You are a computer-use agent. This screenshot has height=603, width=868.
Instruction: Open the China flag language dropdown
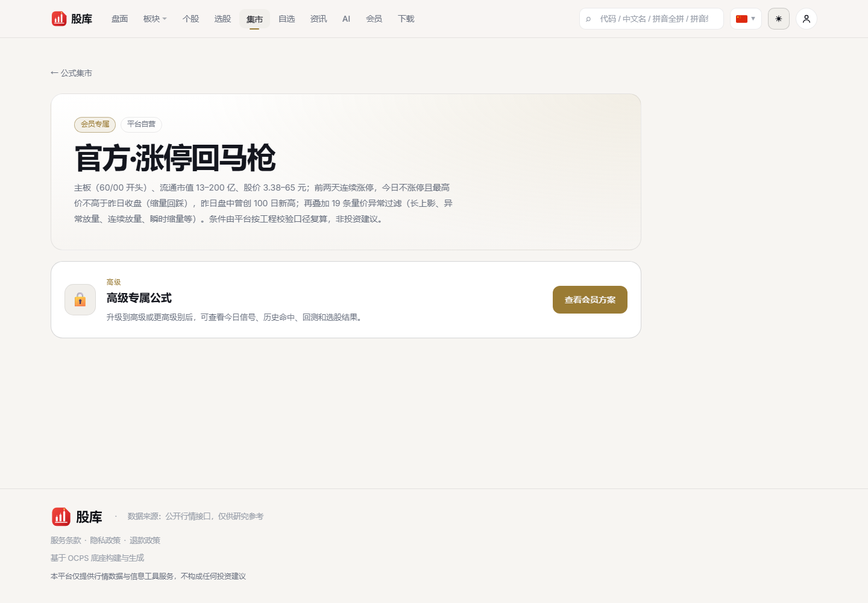coord(746,19)
